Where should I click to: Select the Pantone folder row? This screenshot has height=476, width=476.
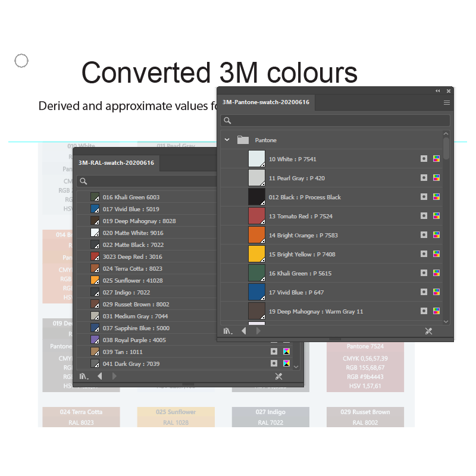(331, 140)
